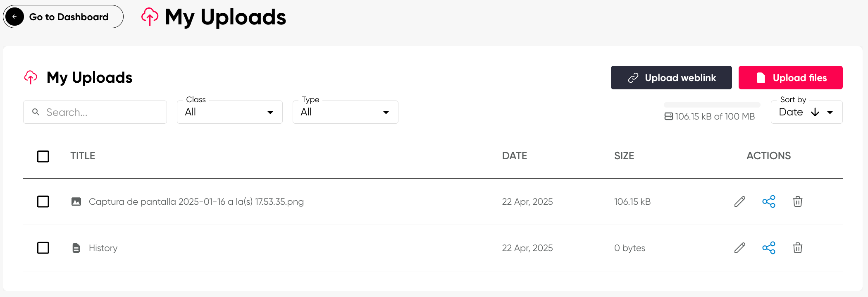Click the SIZE column header

click(624, 156)
